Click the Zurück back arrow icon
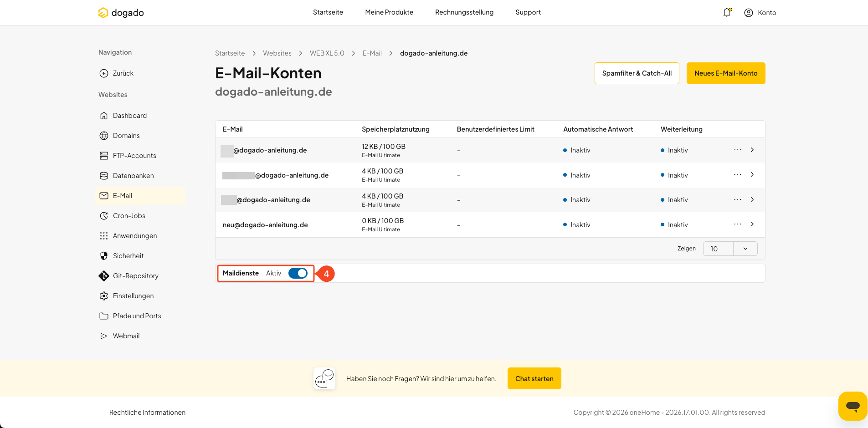This screenshot has width=868, height=428. [x=104, y=73]
